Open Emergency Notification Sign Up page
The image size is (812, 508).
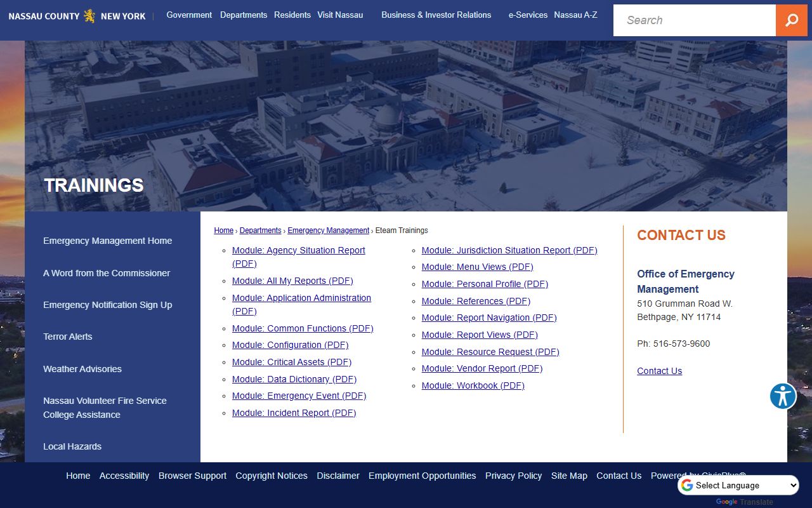(x=108, y=305)
